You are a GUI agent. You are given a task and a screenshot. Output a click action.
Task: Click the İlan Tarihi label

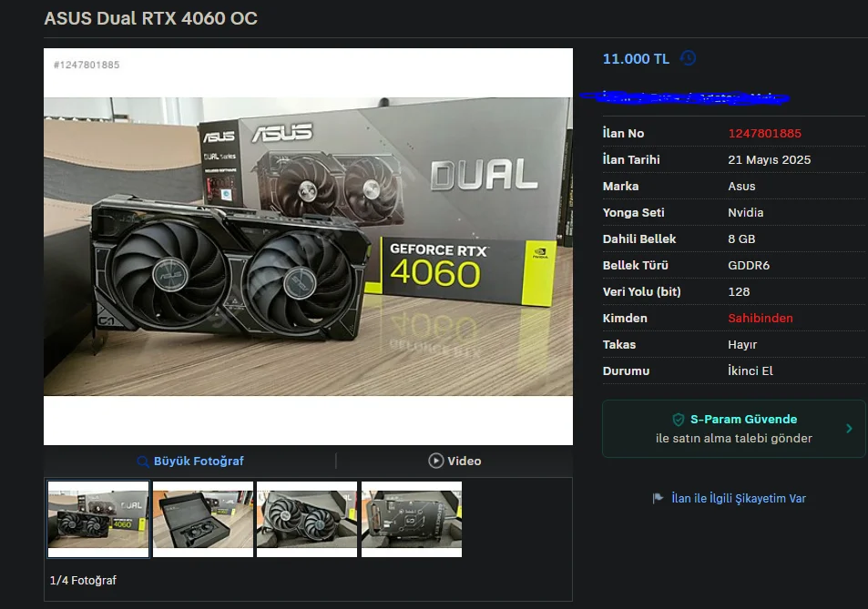point(631,160)
